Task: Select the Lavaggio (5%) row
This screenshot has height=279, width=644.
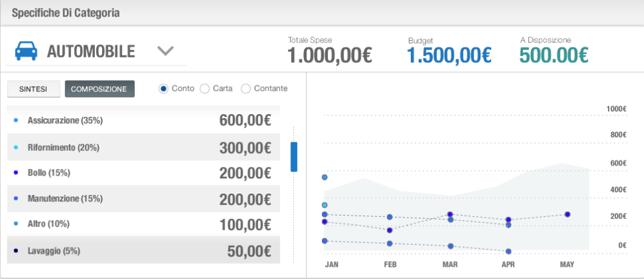Action: click(144, 250)
